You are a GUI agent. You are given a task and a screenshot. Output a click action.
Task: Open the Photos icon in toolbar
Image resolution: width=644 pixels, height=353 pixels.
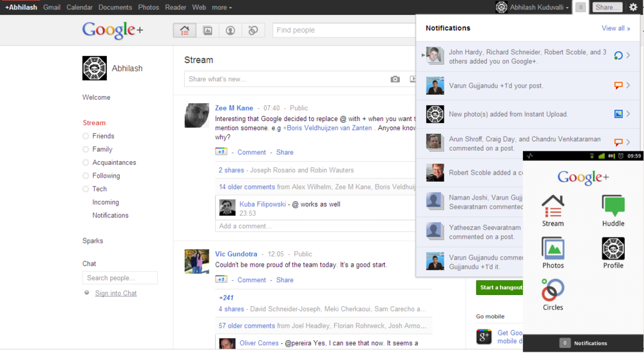click(x=207, y=30)
